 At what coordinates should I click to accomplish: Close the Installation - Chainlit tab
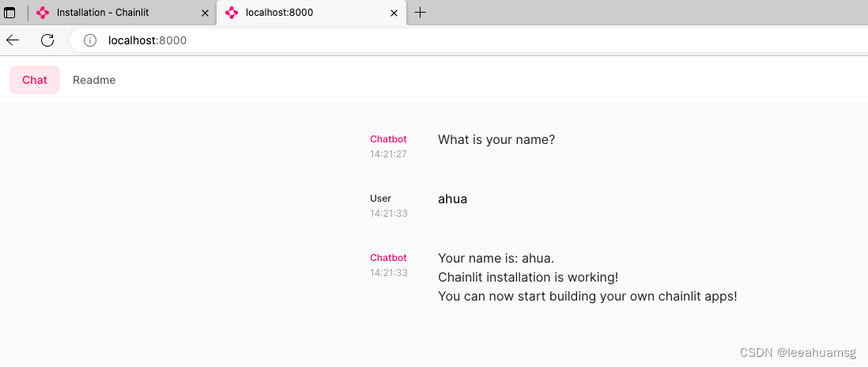[x=205, y=13]
